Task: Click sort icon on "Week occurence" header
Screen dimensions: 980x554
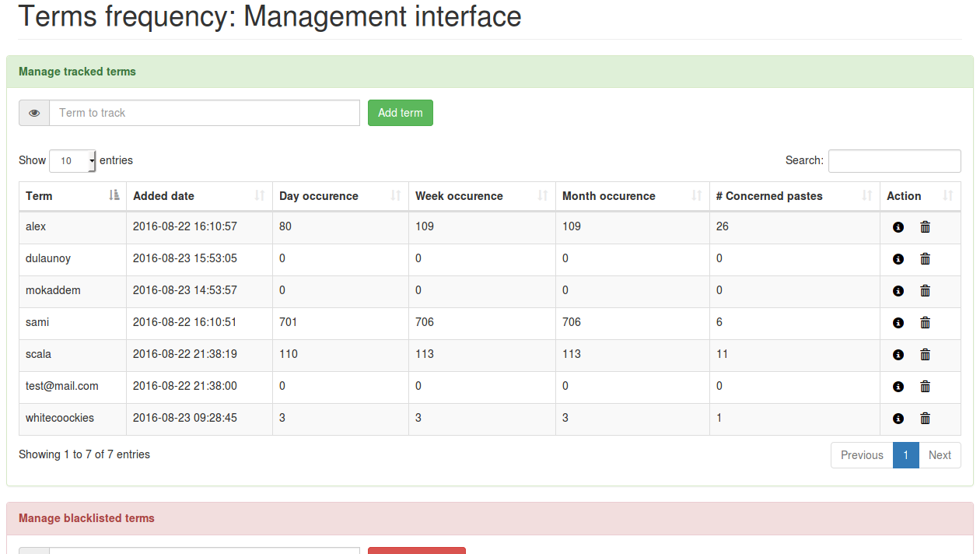Action: pyautogui.click(x=544, y=196)
